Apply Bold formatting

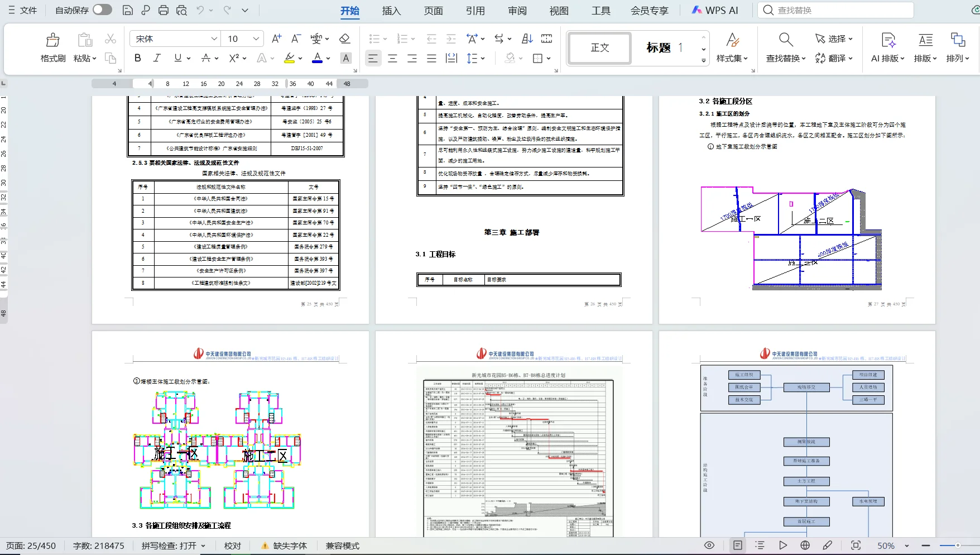(138, 58)
